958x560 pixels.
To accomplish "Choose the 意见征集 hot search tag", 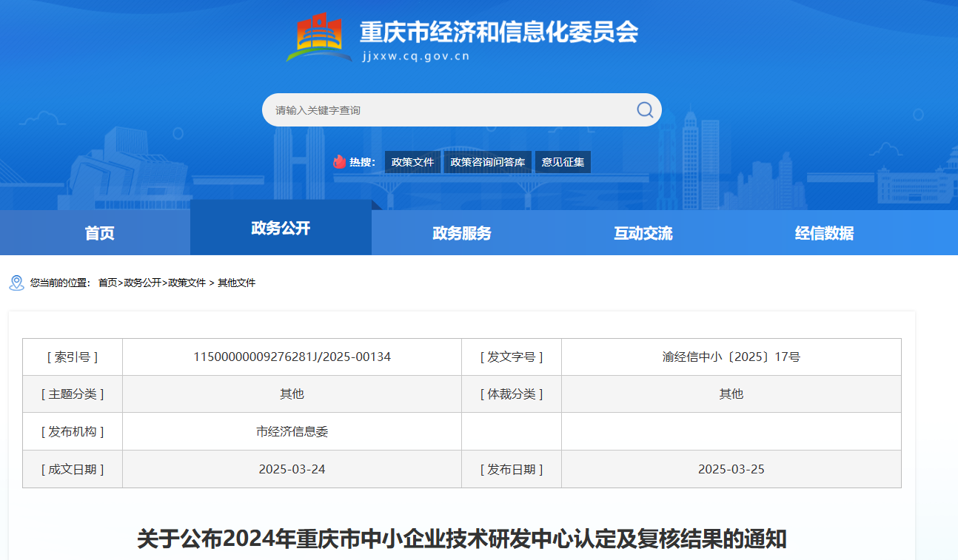I will (563, 162).
